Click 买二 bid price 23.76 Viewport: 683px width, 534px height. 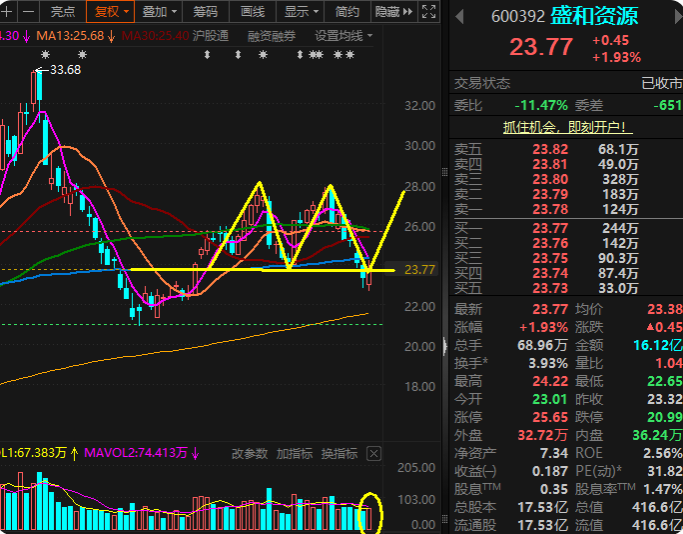550,243
